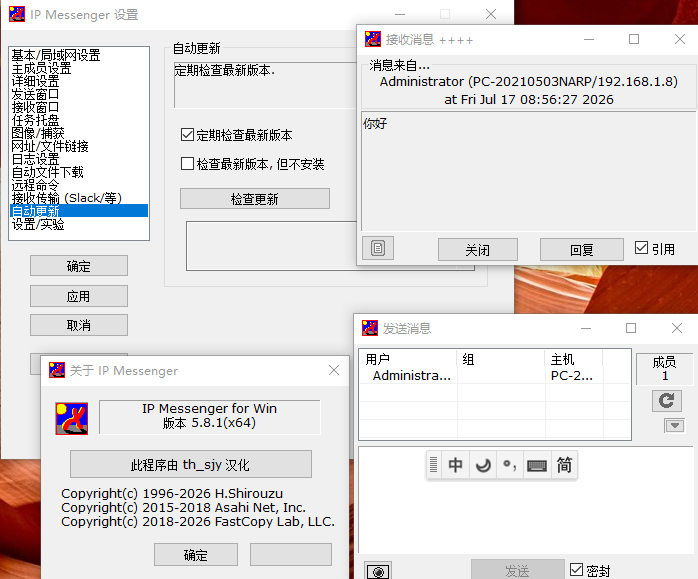Select the Administra... user row
This screenshot has height=579, width=698.
click(495, 376)
